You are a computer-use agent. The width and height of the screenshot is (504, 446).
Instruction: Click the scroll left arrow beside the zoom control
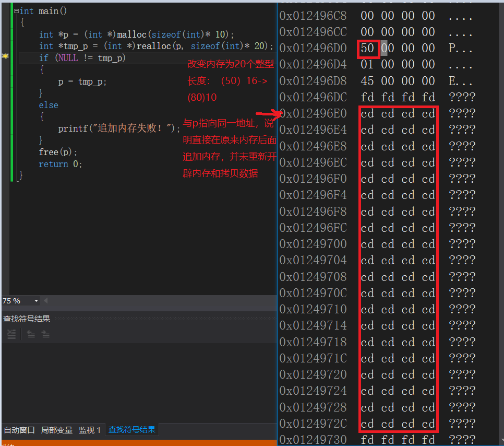pyautogui.click(x=44, y=300)
